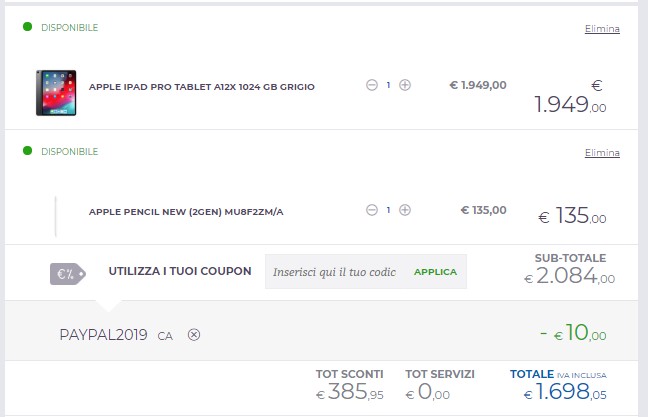Remove the PAYPAL2019 coupon with X icon

pos(194,334)
